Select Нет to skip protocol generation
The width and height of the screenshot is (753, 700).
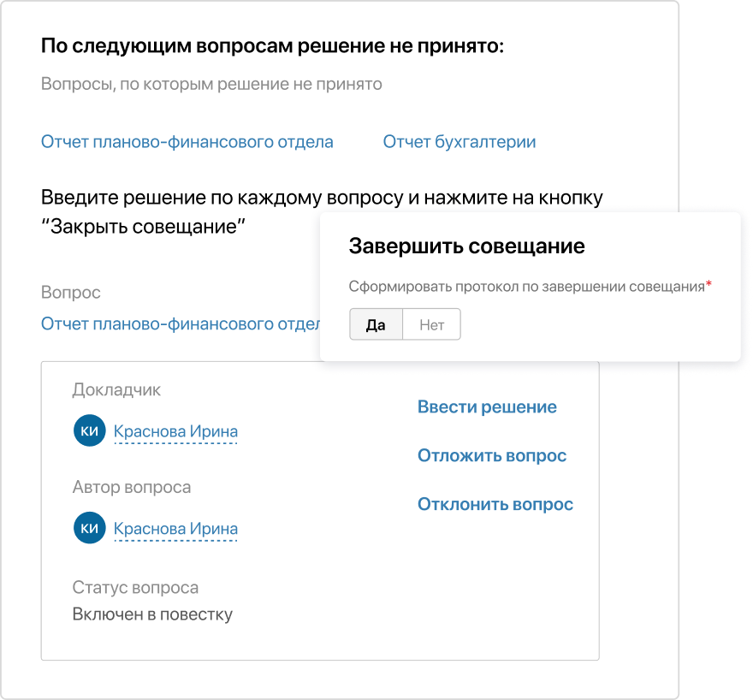tap(432, 324)
